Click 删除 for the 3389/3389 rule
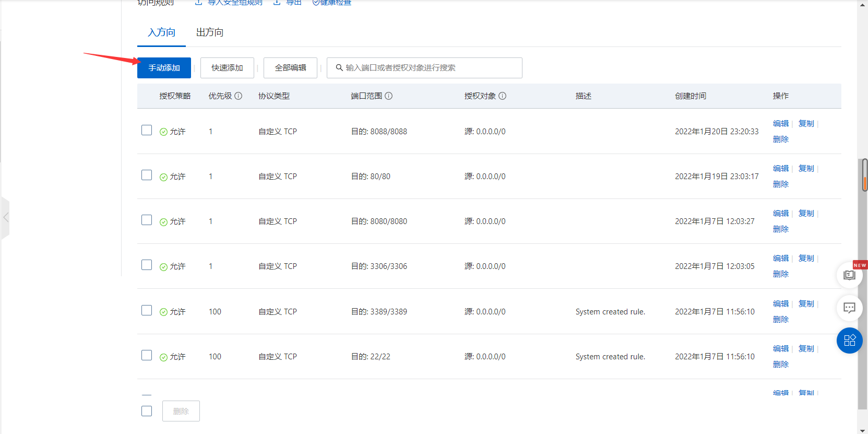 pyautogui.click(x=781, y=320)
